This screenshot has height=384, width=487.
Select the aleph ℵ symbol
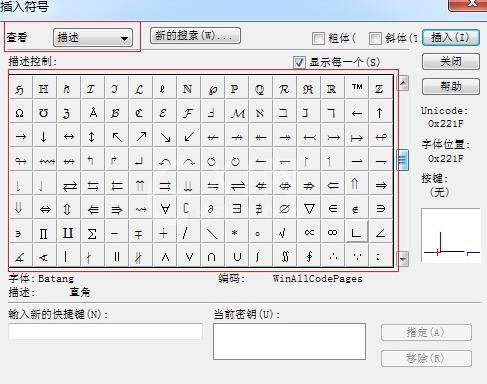260,113
